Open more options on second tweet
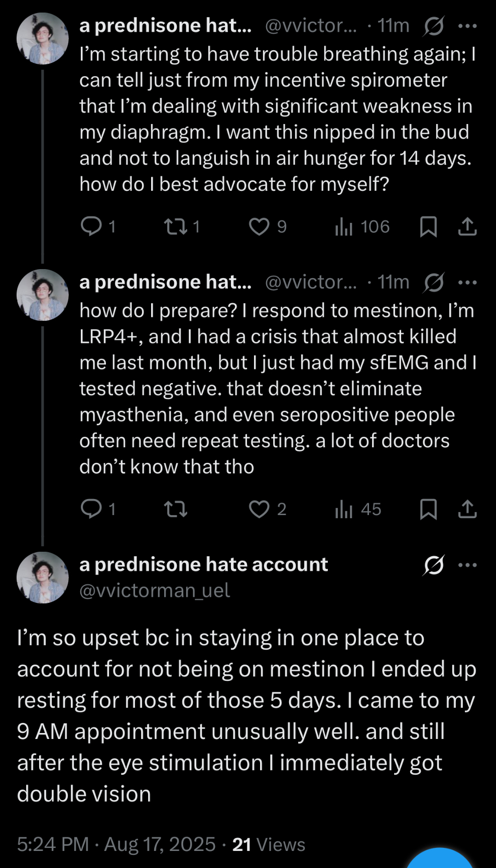The width and height of the screenshot is (496, 868). (467, 283)
